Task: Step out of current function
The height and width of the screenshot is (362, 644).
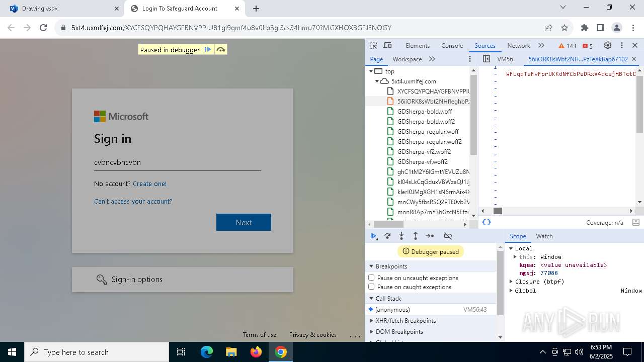Action: [x=416, y=236]
